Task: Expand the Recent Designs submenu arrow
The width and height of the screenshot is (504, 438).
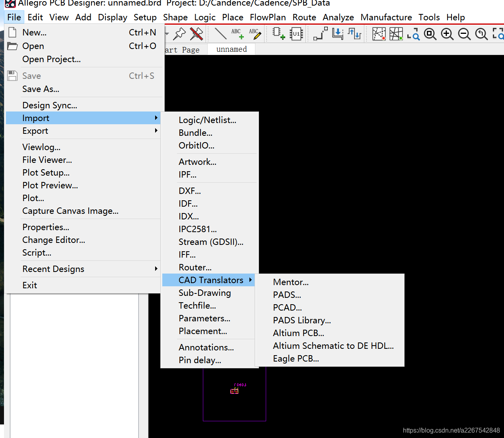Action: [x=156, y=269]
